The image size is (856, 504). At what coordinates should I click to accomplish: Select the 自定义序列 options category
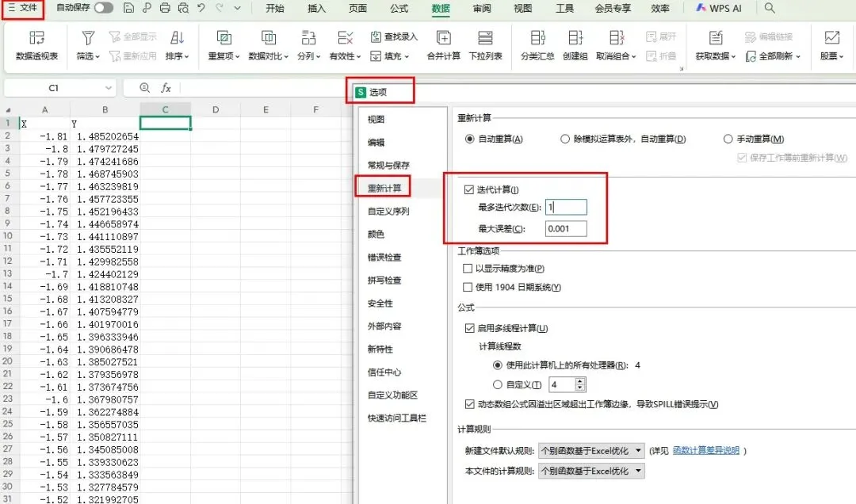point(388,211)
